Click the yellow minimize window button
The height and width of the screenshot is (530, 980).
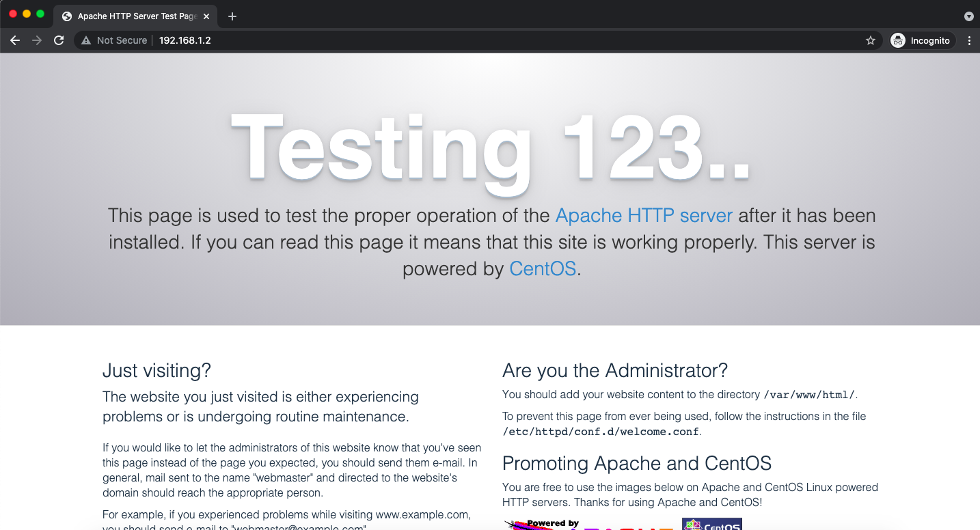click(27, 14)
